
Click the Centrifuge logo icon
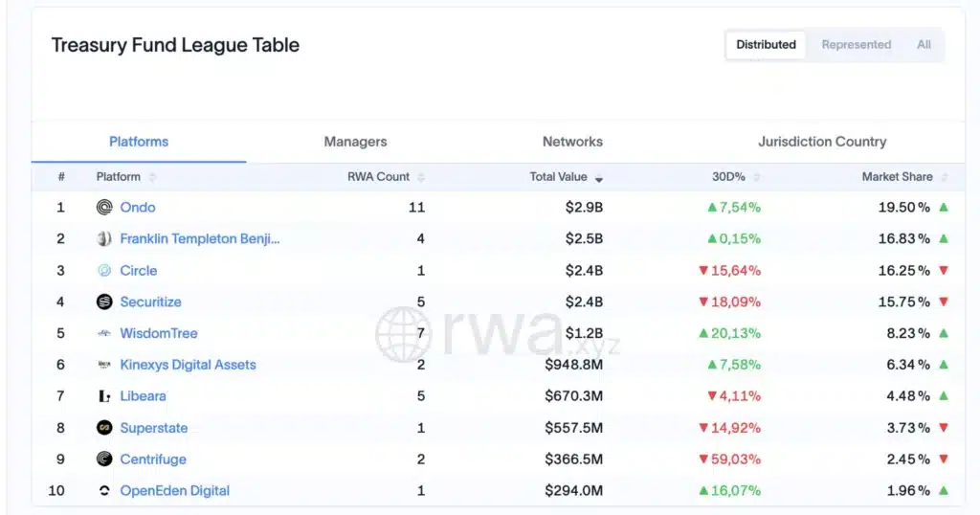[104, 459]
